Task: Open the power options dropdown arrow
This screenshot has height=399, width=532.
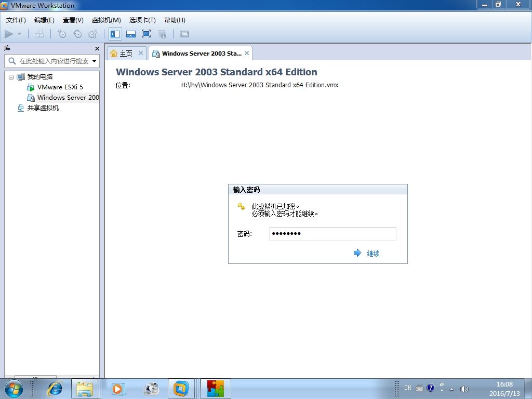Action: [19, 34]
